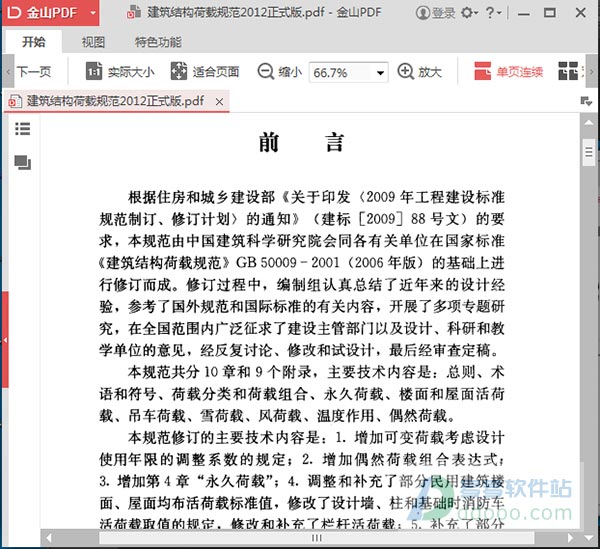
Task: Go to 下一页 next page
Action: pyautogui.click(x=34, y=72)
